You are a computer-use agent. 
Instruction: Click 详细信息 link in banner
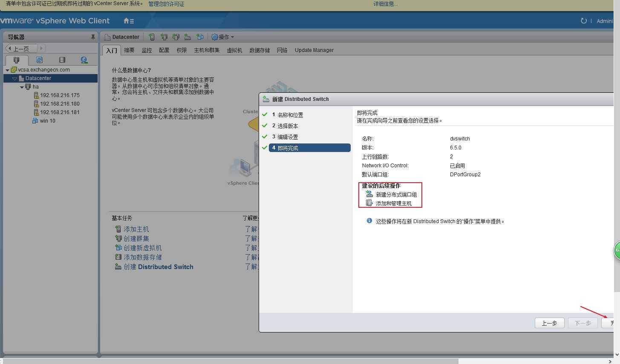pyautogui.click(x=385, y=4)
